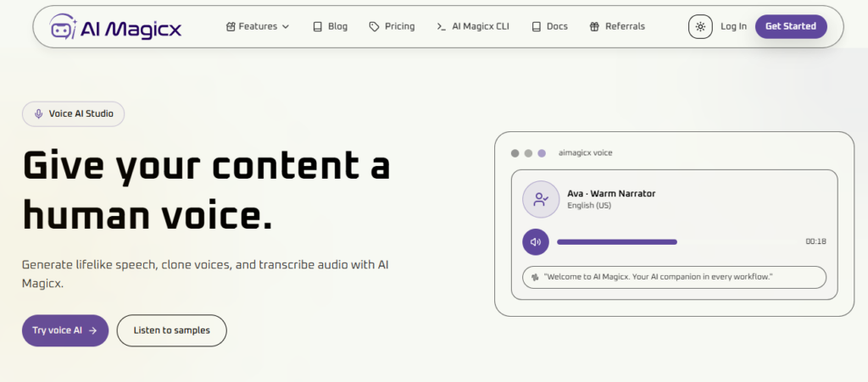Click the purple audio progress bar
This screenshot has height=382, width=868.
tap(617, 242)
